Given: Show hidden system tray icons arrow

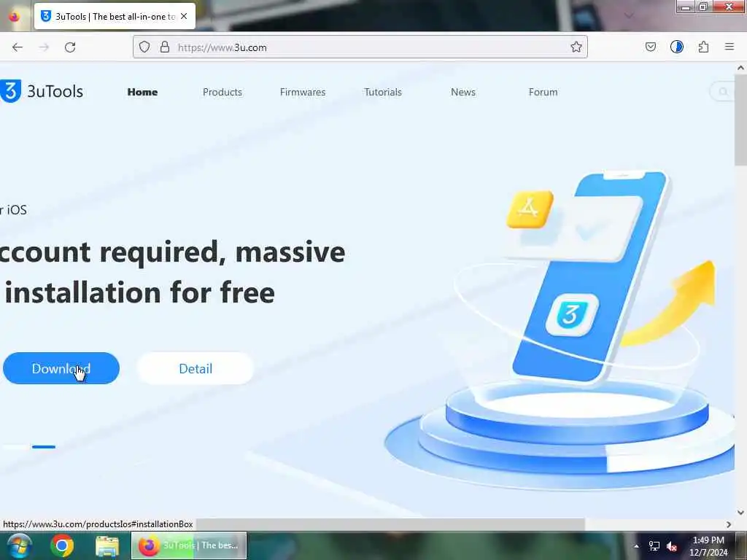Looking at the screenshot, I should 636,546.
